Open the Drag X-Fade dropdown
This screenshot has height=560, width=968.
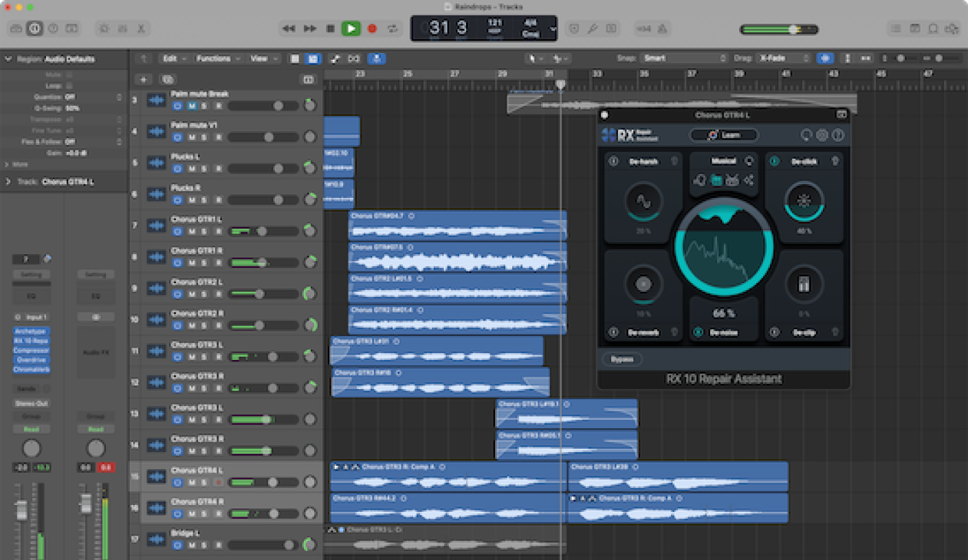tap(783, 58)
